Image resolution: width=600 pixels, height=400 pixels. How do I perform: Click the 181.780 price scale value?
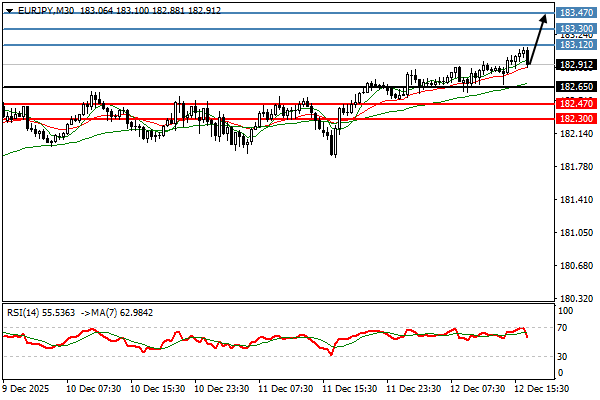click(575, 167)
